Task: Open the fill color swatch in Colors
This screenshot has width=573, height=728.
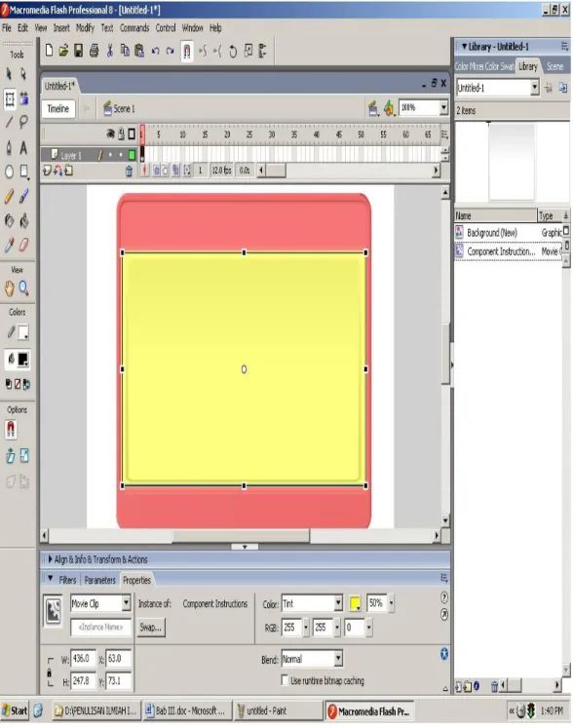Action: [x=23, y=359]
